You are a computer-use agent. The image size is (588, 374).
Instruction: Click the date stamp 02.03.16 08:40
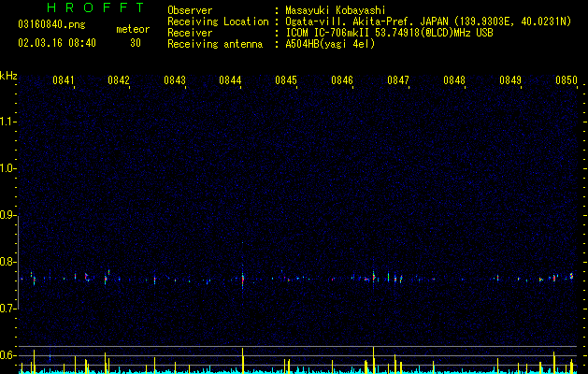pos(57,43)
